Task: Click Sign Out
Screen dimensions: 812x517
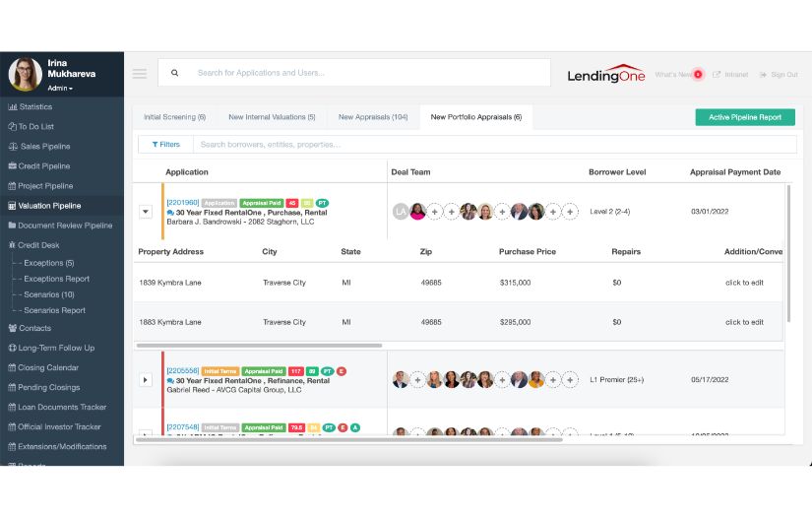Action: click(x=779, y=75)
